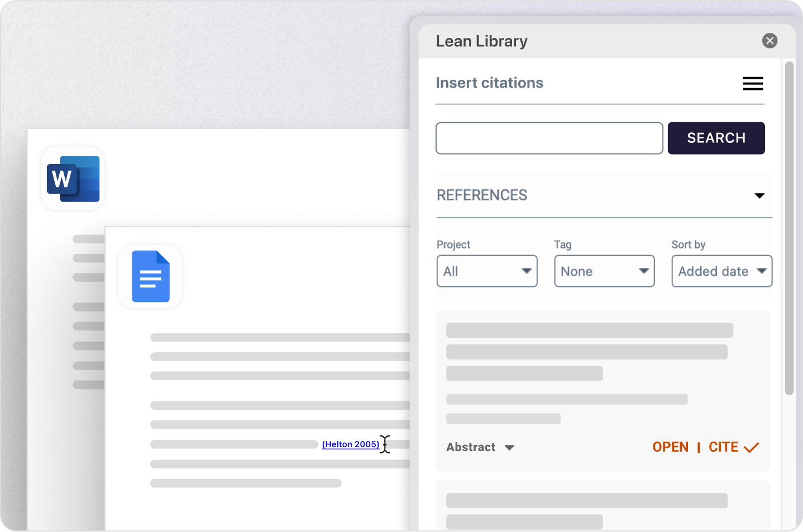Select the (Helton 2005) citation link

coord(350,444)
